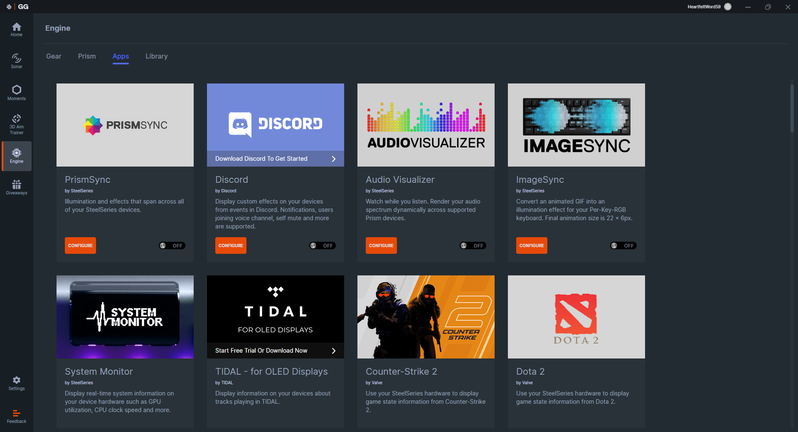Image resolution: width=798 pixels, height=432 pixels.
Task: Click the System Monitor title text
Action: (x=99, y=371)
